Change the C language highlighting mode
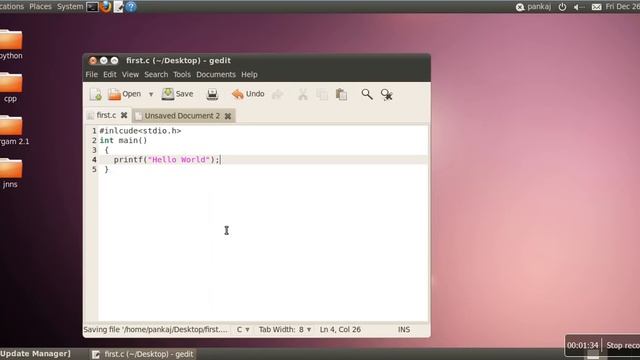 click(243, 329)
